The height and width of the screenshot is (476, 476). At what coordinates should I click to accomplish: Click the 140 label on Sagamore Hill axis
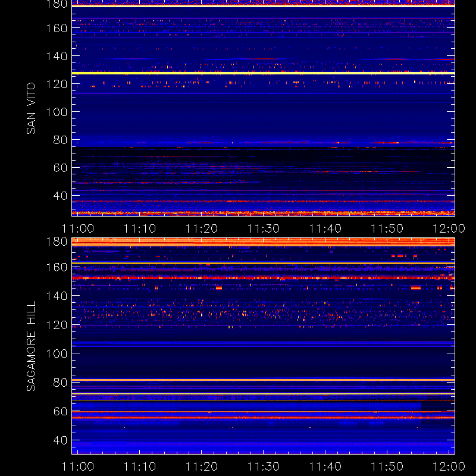[57, 296]
